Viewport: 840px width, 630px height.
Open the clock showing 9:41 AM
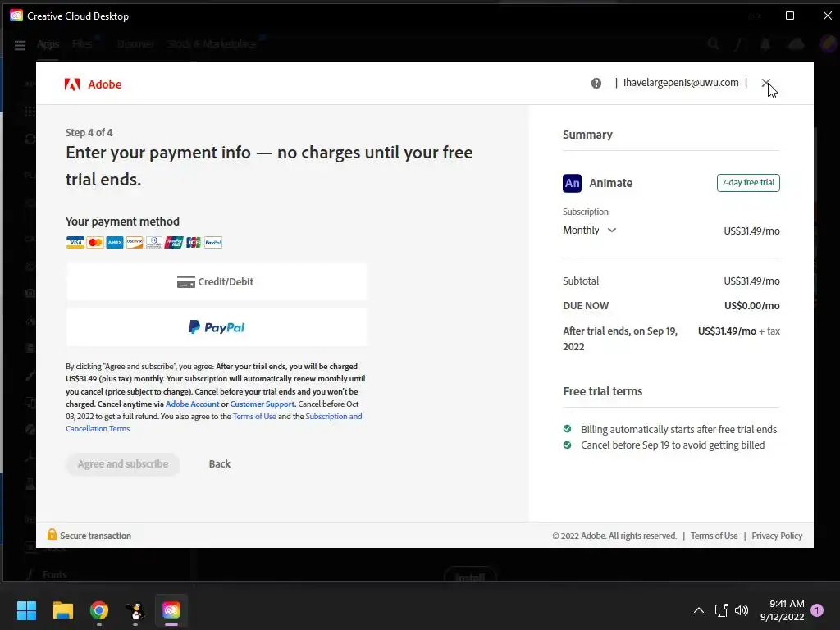click(x=782, y=610)
